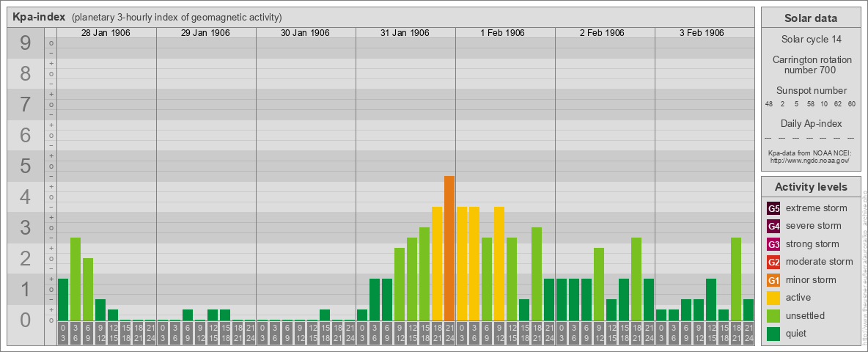Click the Kp axis label 5
Screen dimensions: 868x352
pos(25,166)
